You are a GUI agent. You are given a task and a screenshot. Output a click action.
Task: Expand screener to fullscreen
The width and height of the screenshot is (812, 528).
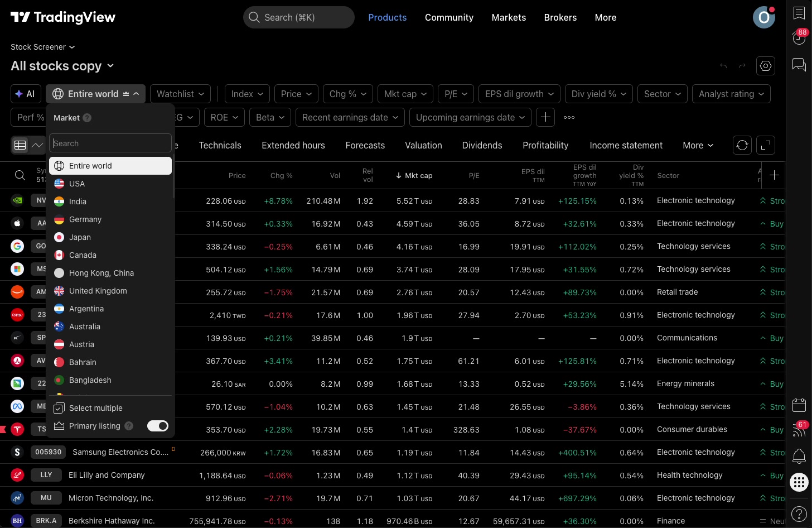(x=766, y=145)
